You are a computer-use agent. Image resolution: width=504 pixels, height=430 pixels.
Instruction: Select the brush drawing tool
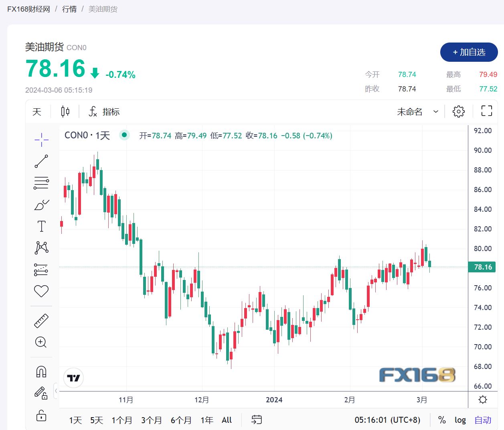(41, 205)
